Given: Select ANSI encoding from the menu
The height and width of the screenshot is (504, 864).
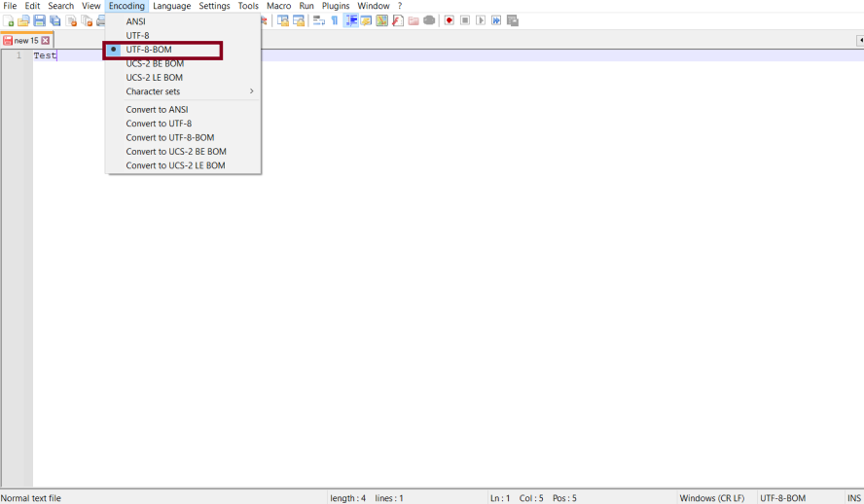Looking at the screenshot, I should (x=136, y=21).
